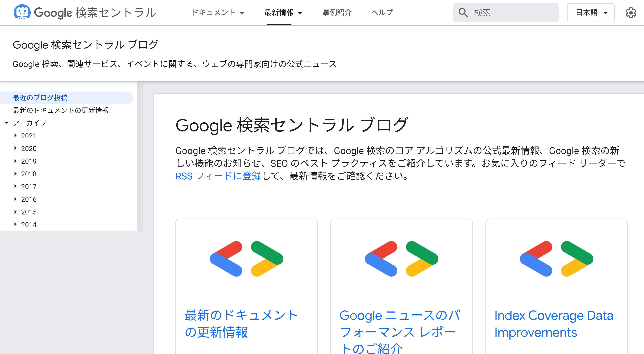Click the RSS フィードに登録 link
This screenshot has width=644, height=354.
(x=218, y=176)
